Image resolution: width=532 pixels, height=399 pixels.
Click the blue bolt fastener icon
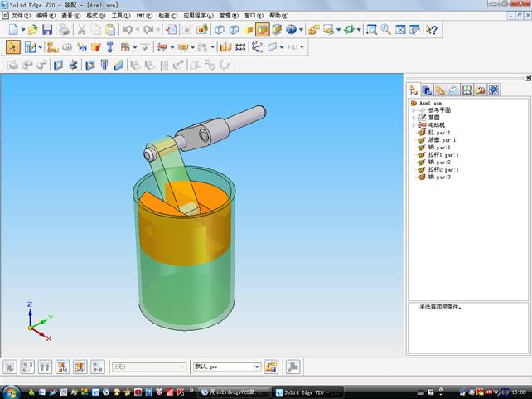110,47
